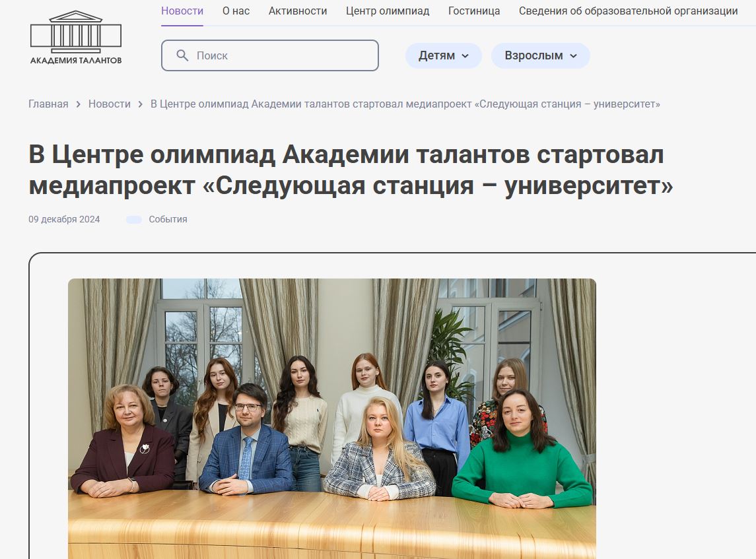This screenshot has width=756, height=559.
Task: Open the group photo image
Action: pos(331,418)
